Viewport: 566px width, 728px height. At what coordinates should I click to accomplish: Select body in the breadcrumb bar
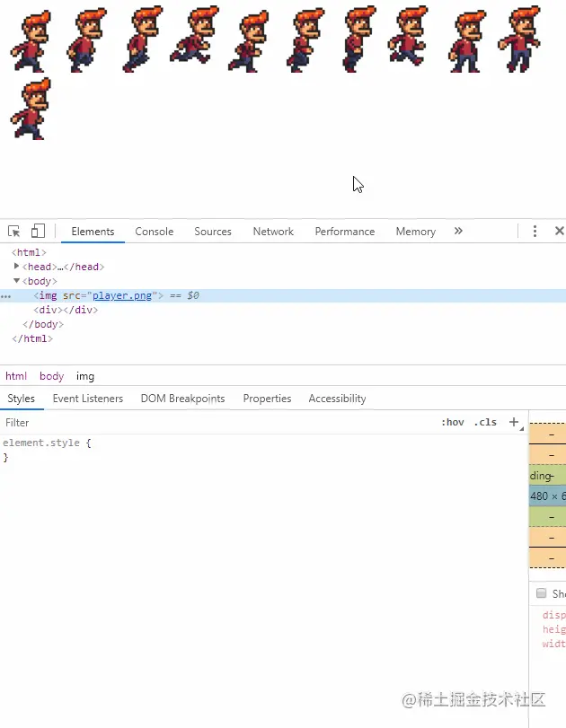click(x=51, y=376)
